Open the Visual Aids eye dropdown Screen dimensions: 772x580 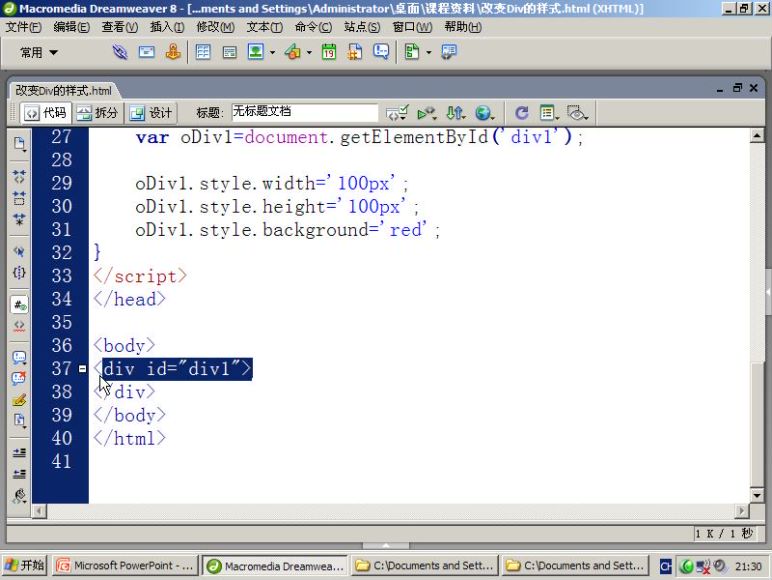[x=577, y=113]
